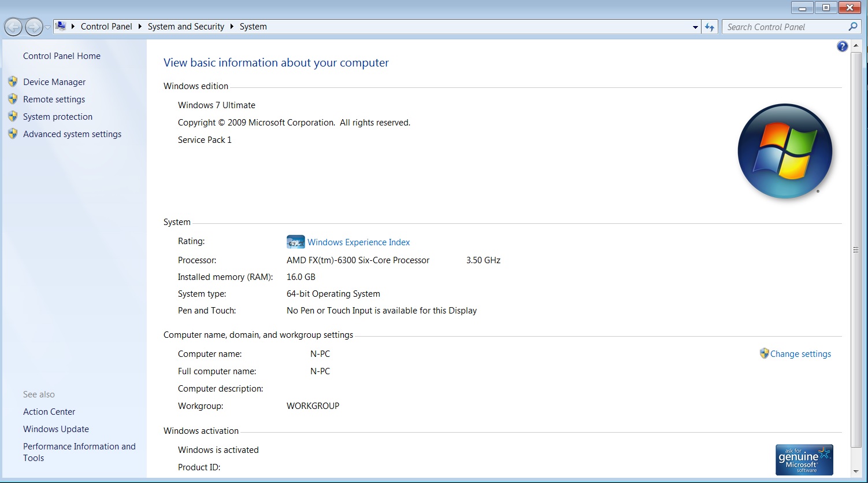The width and height of the screenshot is (868, 483).
Task: Open the address bar history dropdown
Action: (x=695, y=27)
